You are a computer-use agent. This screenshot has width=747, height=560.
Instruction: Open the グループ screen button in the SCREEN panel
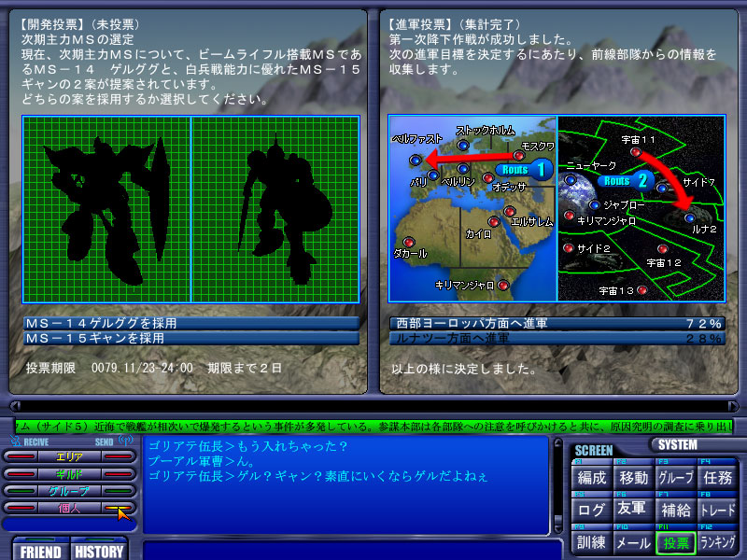click(675, 477)
